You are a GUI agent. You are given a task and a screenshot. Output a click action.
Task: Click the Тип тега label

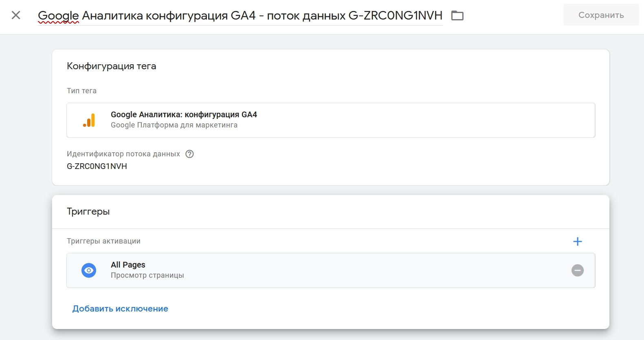(81, 91)
